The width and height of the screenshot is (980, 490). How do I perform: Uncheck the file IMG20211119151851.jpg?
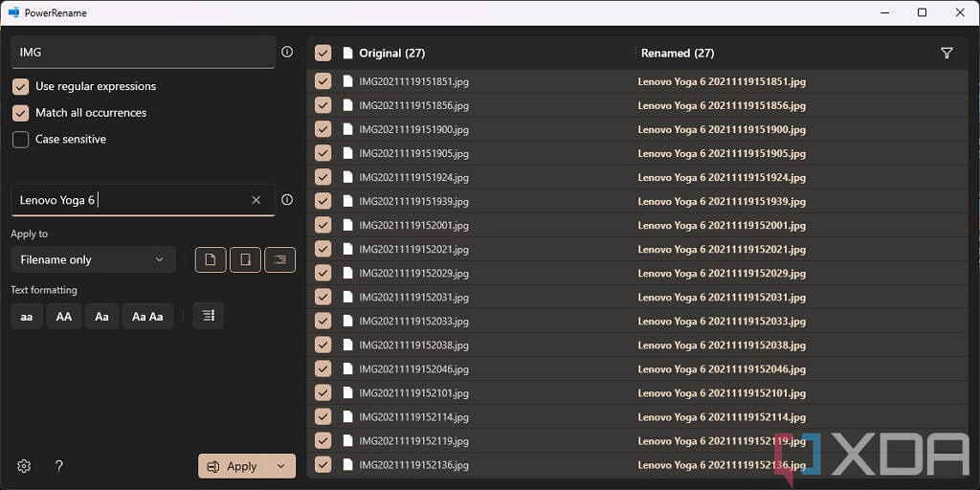click(x=323, y=81)
